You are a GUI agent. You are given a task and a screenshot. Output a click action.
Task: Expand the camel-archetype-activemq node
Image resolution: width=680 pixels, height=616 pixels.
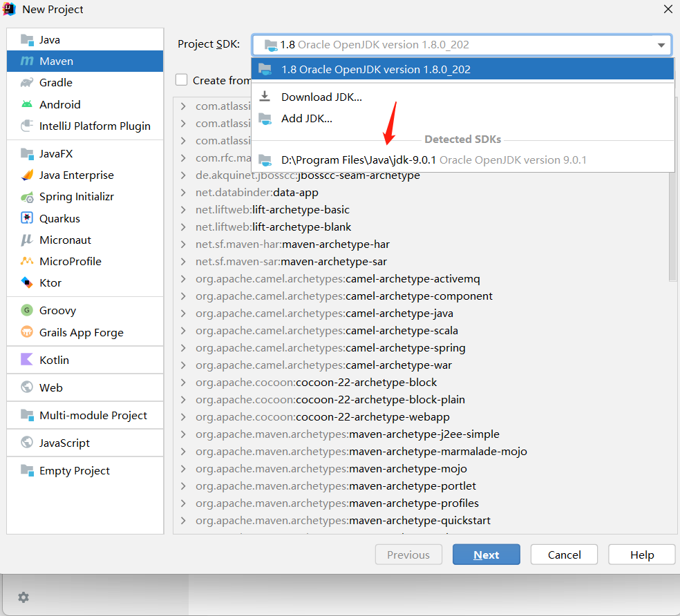pos(183,279)
